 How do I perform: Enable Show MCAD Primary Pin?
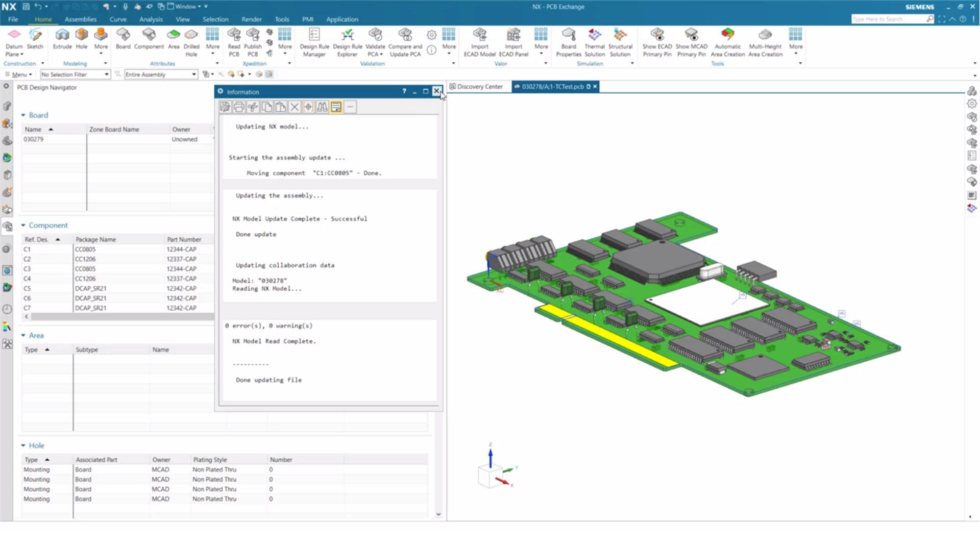(692, 41)
